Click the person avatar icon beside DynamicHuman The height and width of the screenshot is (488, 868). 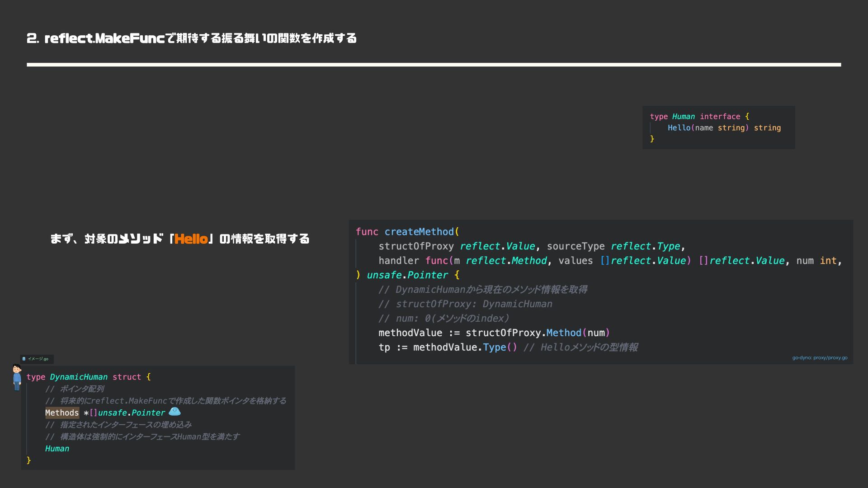pos(17,377)
